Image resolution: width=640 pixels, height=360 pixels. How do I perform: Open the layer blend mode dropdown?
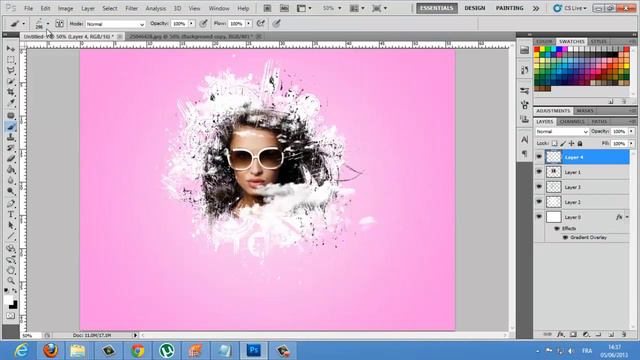(x=562, y=131)
